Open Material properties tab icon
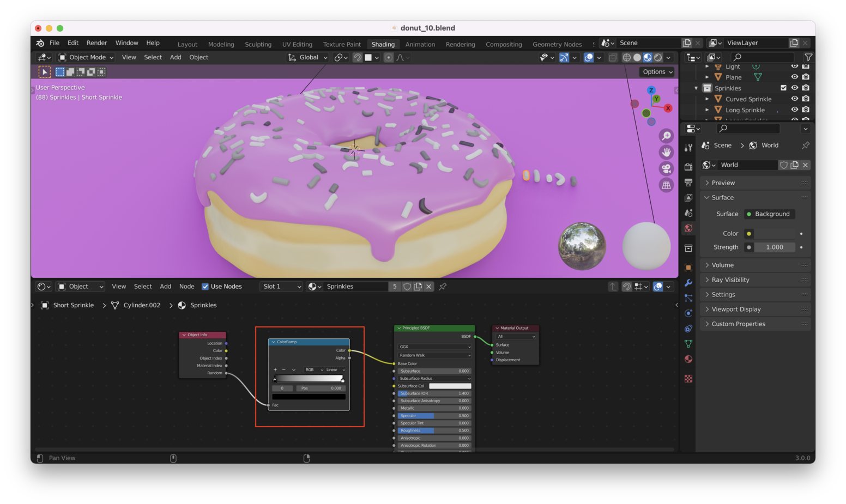846x504 pixels. [x=688, y=359]
